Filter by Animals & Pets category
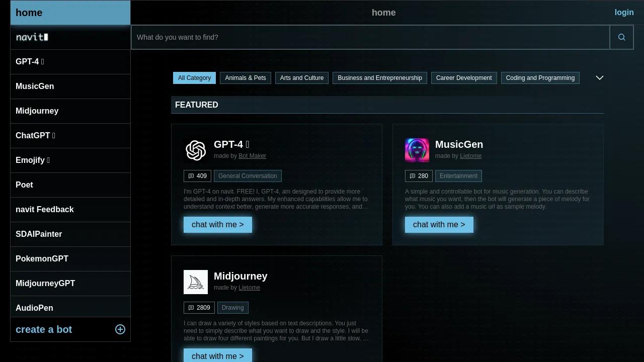644x362 pixels. (x=246, y=78)
